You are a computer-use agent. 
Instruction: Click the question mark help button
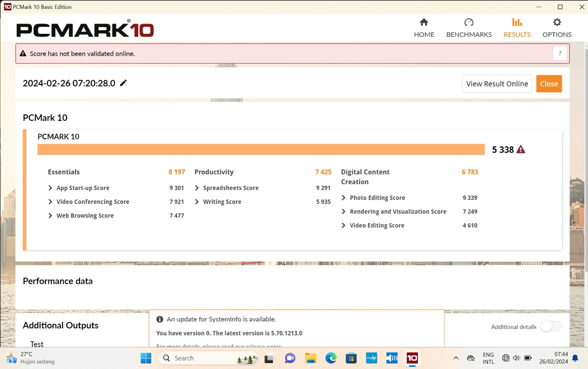click(x=560, y=53)
